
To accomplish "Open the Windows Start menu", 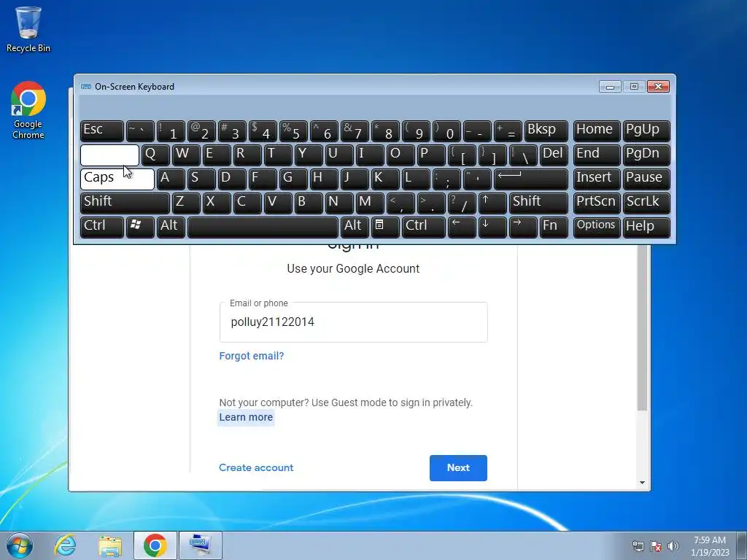I will 20,545.
